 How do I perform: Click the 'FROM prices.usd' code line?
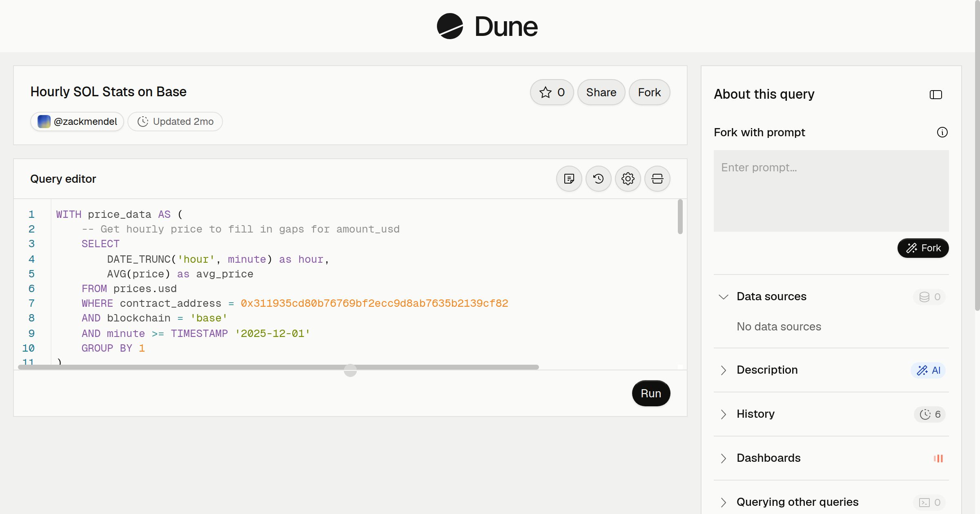[129, 289]
